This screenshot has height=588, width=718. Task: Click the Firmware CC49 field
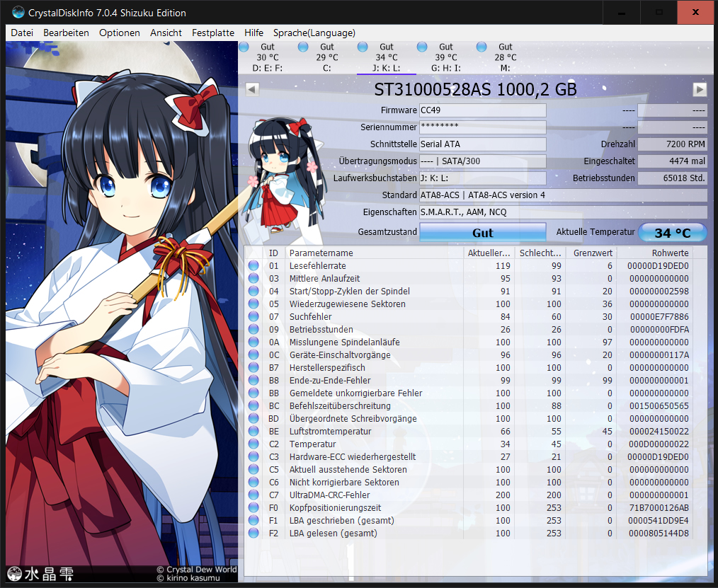[483, 110]
